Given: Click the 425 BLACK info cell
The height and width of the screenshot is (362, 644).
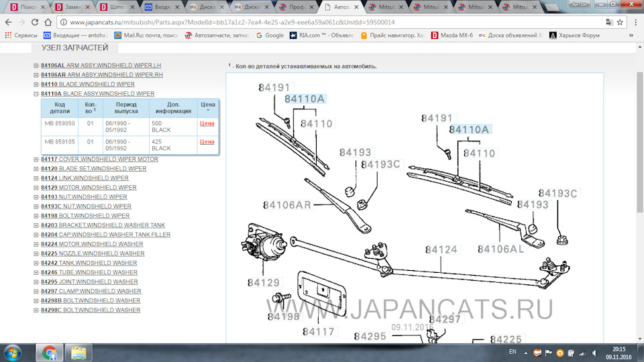Looking at the screenshot, I should 173,145.
